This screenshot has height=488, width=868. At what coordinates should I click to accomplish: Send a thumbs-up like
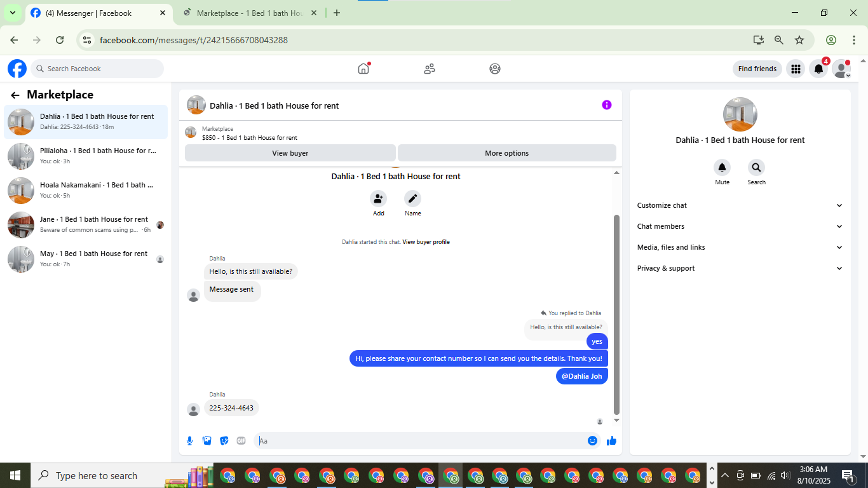coord(611,440)
